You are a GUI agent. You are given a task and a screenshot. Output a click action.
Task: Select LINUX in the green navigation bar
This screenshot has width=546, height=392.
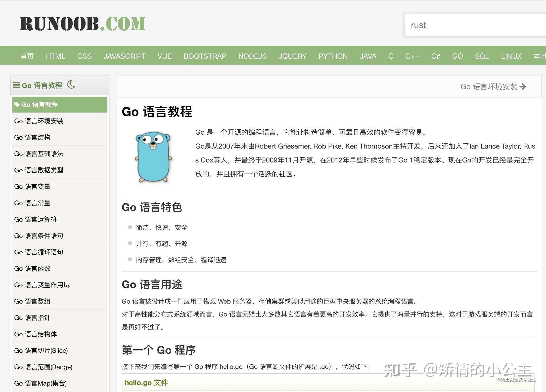click(x=511, y=56)
